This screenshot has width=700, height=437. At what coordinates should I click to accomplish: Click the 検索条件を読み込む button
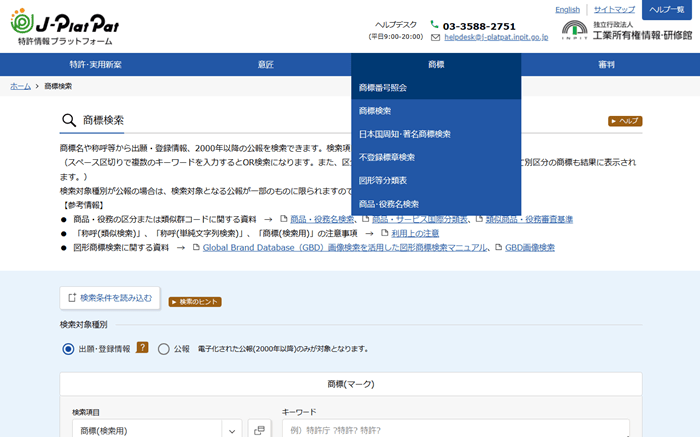click(x=110, y=298)
